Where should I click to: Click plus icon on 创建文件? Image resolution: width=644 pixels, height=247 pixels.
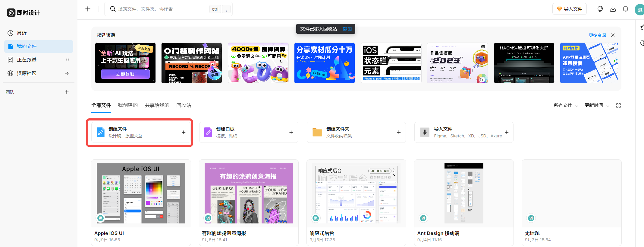(x=184, y=132)
